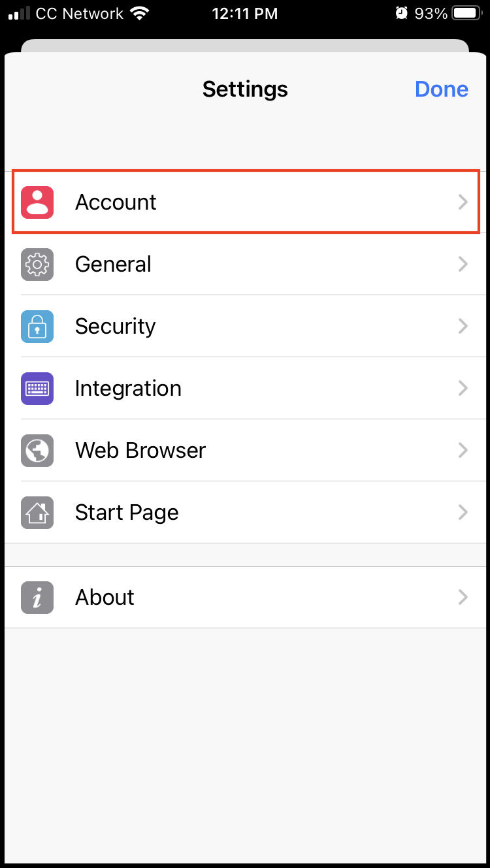The height and width of the screenshot is (868, 490).
Task: Expand Security using its chevron
Action: click(x=463, y=327)
